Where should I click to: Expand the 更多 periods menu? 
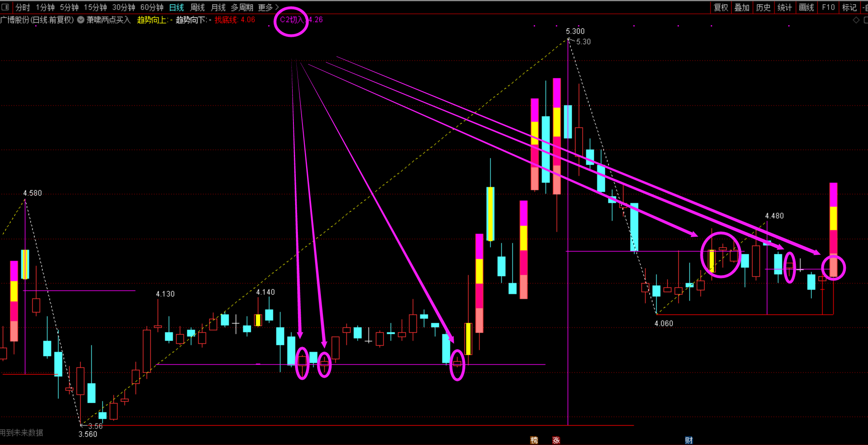click(268, 7)
